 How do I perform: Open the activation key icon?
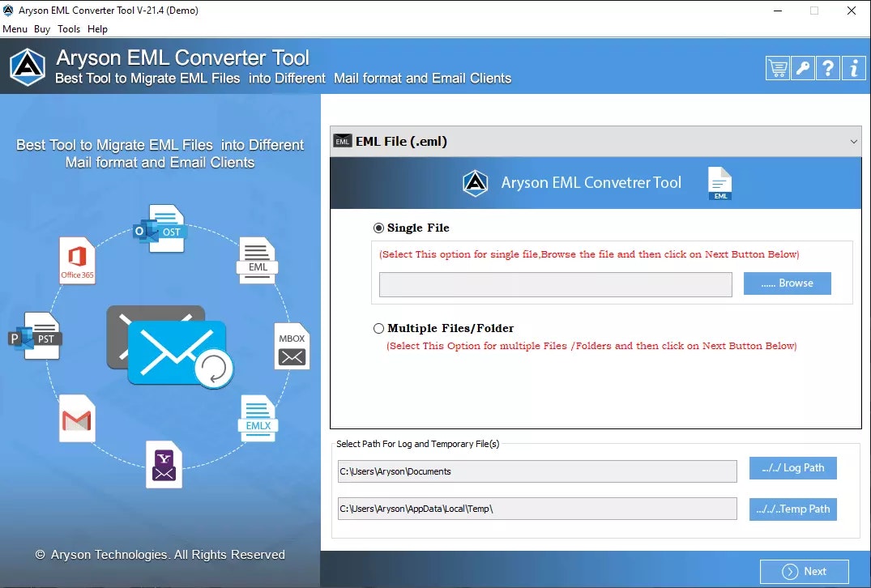[x=803, y=69]
